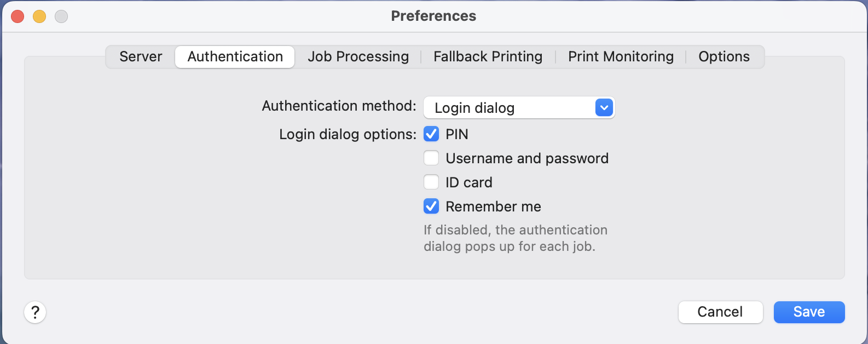
Task: Click the Preferences window title bar
Action: click(433, 16)
